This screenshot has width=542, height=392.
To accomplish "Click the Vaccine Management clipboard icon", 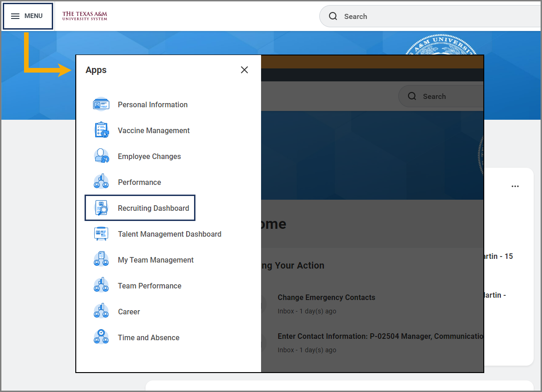I will 101,130.
